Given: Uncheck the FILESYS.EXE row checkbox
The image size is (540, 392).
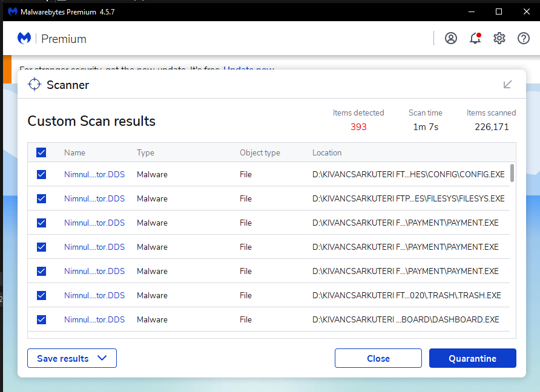Looking at the screenshot, I should point(41,198).
